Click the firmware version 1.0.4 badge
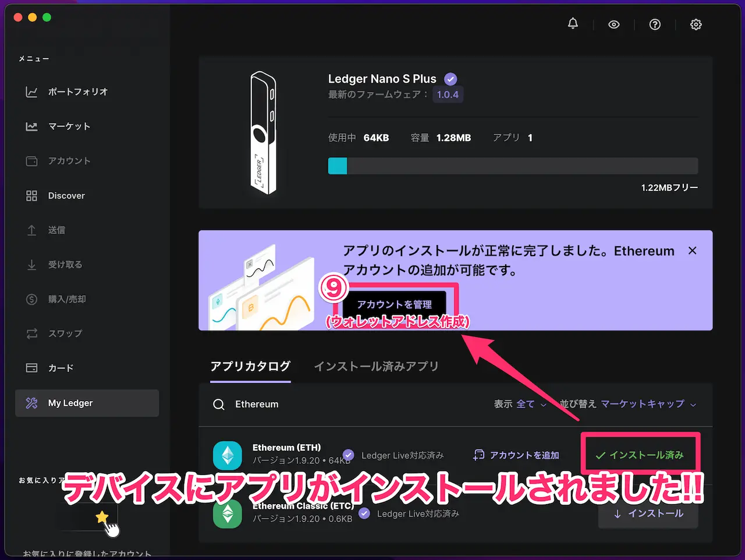 coord(448,94)
